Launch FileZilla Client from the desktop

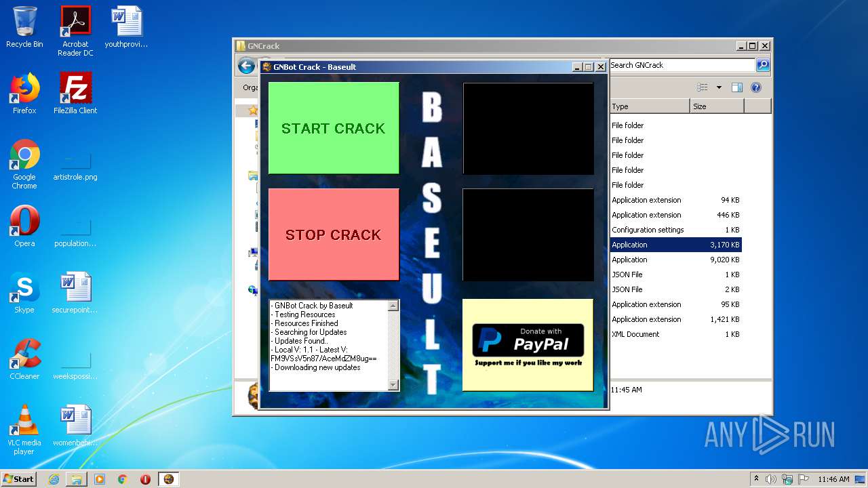coord(75,94)
